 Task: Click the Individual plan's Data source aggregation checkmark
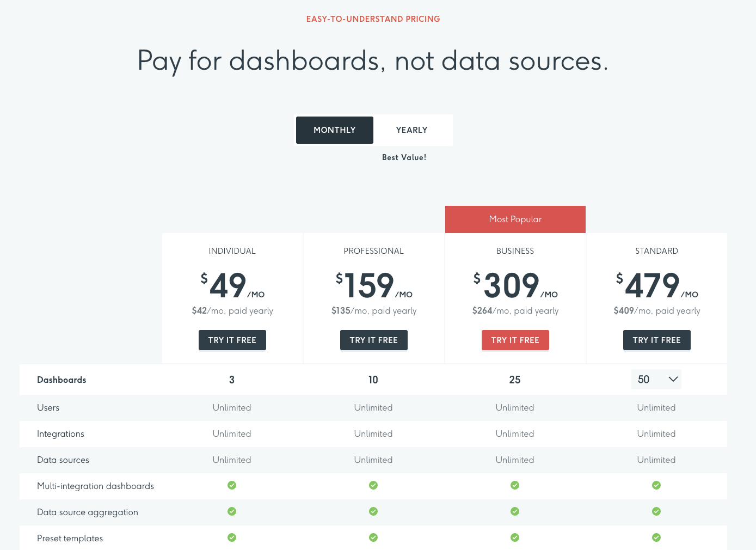point(232,511)
